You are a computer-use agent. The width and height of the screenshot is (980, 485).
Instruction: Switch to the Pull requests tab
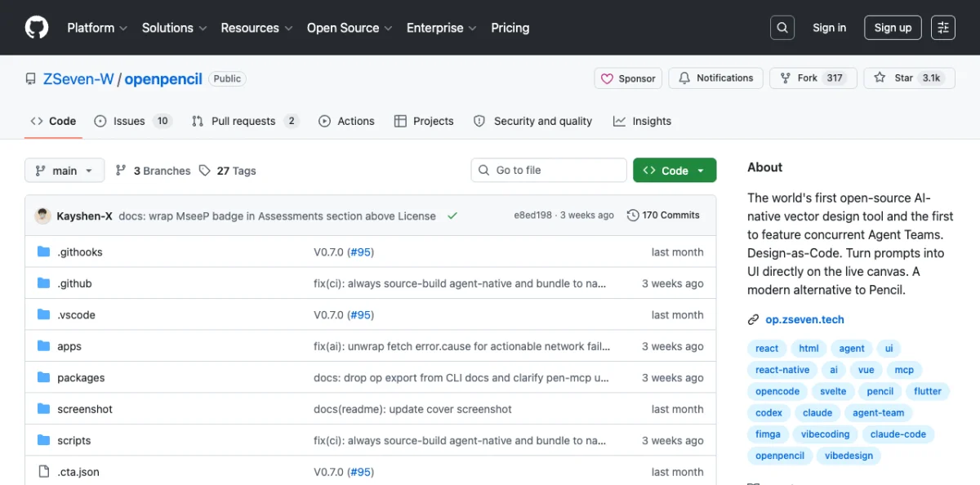coord(245,121)
